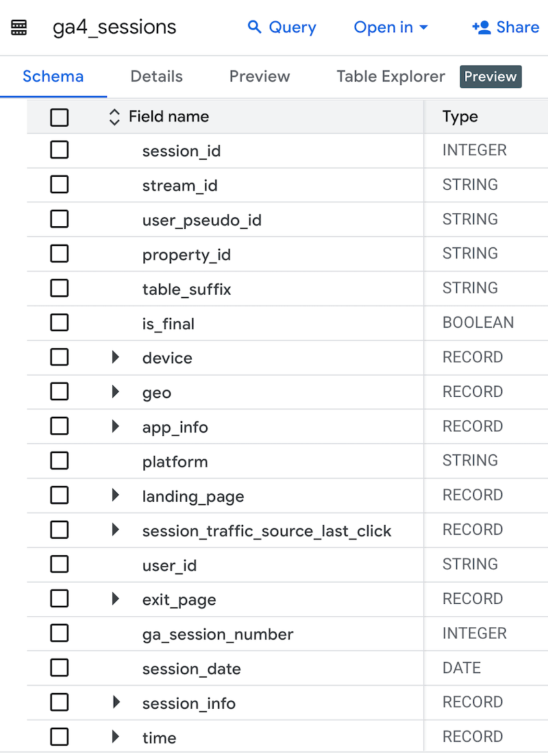Open the Table Explorer tab
The image size is (548, 756).
point(390,76)
